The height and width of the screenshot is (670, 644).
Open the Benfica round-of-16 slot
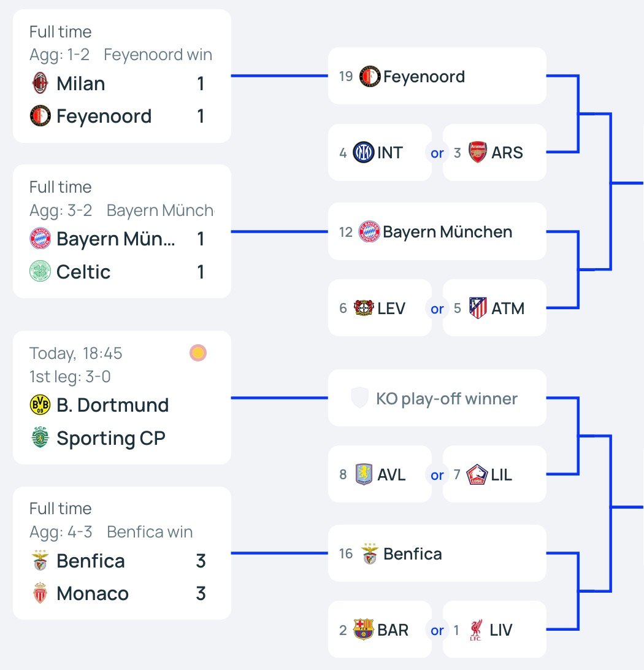coord(437,553)
